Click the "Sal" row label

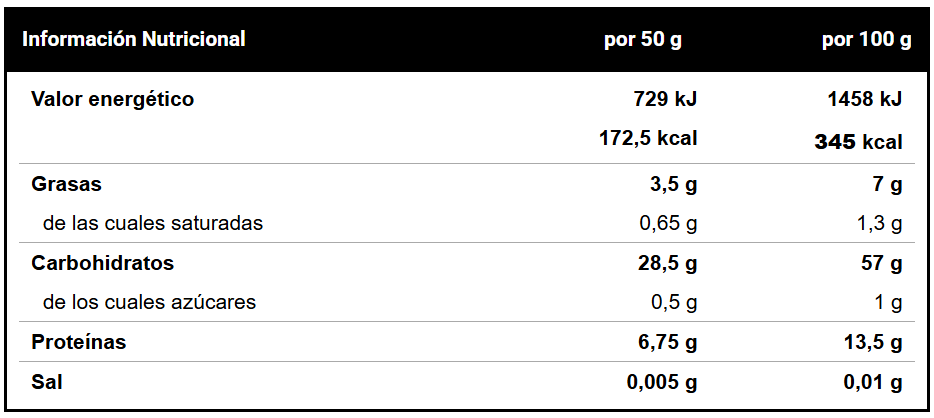click(x=46, y=382)
